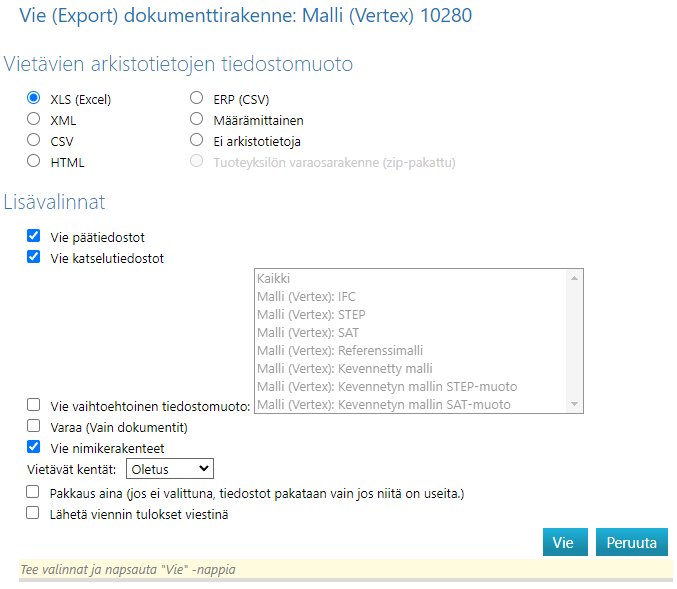This screenshot has height=589, width=677.
Task: Uncheck Vie päätiedostot checkbox
Action: coord(34,237)
